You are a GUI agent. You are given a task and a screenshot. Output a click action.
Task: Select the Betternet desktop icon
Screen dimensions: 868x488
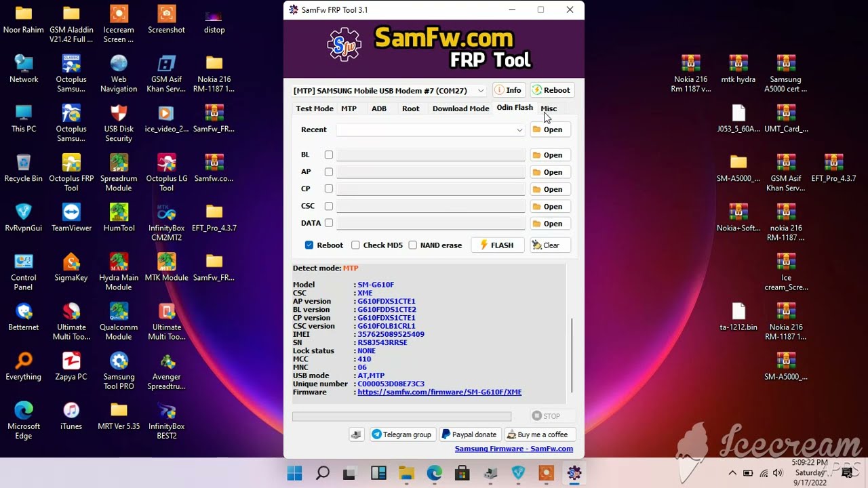[x=24, y=317]
